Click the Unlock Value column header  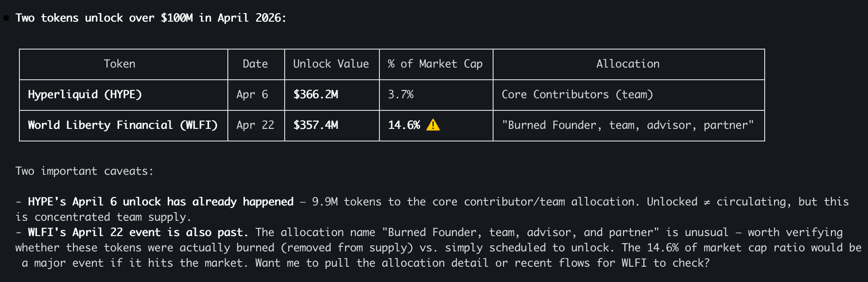[x=331, y=64]
